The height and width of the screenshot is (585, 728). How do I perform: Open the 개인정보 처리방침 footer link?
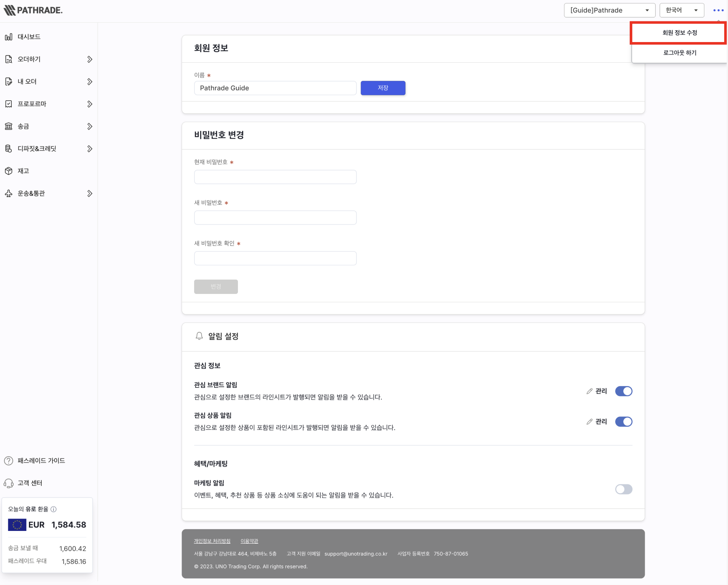click(212, 541)
